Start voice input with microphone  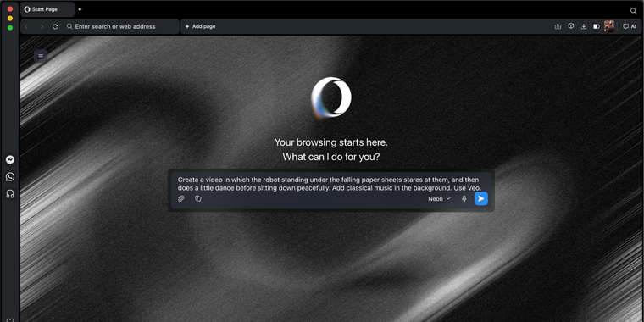coord(464,199)
